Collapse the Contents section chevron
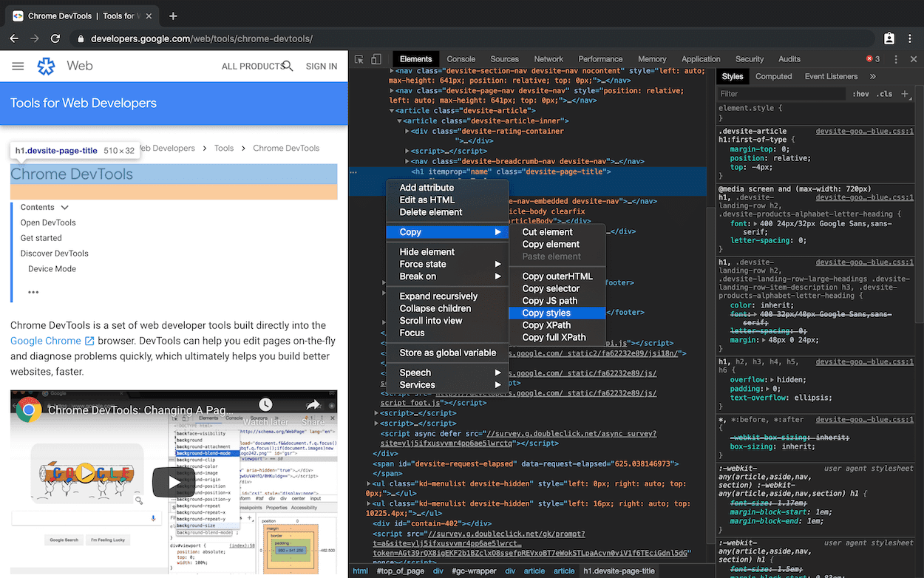Screen dimensions: 924x578 click(65, 207)
